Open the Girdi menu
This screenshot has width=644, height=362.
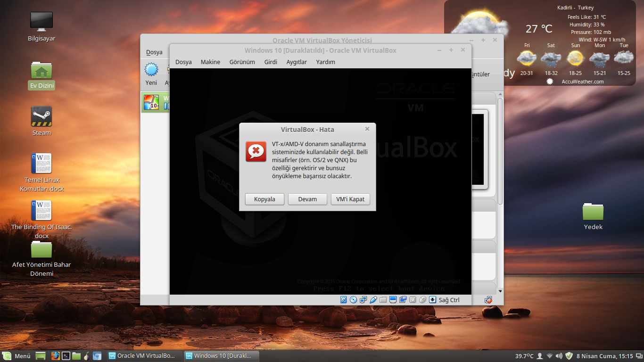(271, 62)
